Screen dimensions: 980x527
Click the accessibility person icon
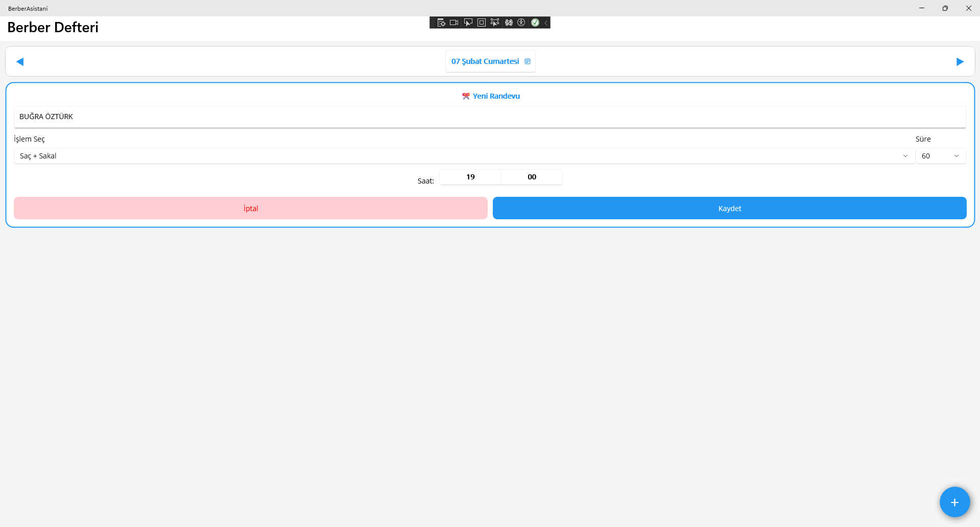coord(521,22)
